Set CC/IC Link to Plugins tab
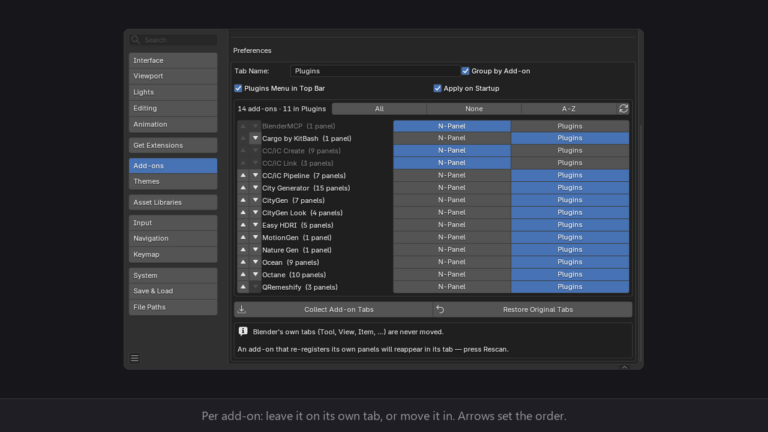The height and width of the screenshot is (432, 768). [570, 163]
